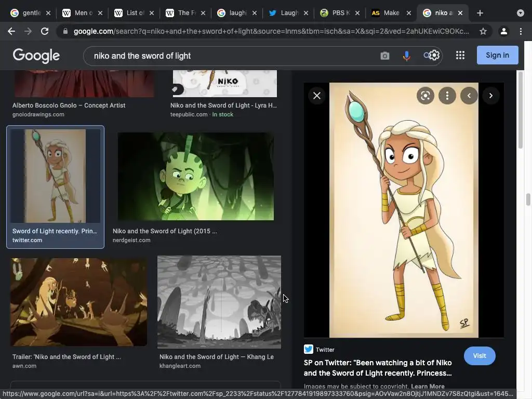Open the tab search dropdown arrow
Screen dimensions: 532x399
521,13
